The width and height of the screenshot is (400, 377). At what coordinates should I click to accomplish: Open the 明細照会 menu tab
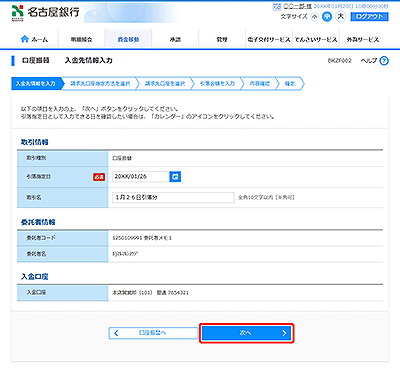81,39
